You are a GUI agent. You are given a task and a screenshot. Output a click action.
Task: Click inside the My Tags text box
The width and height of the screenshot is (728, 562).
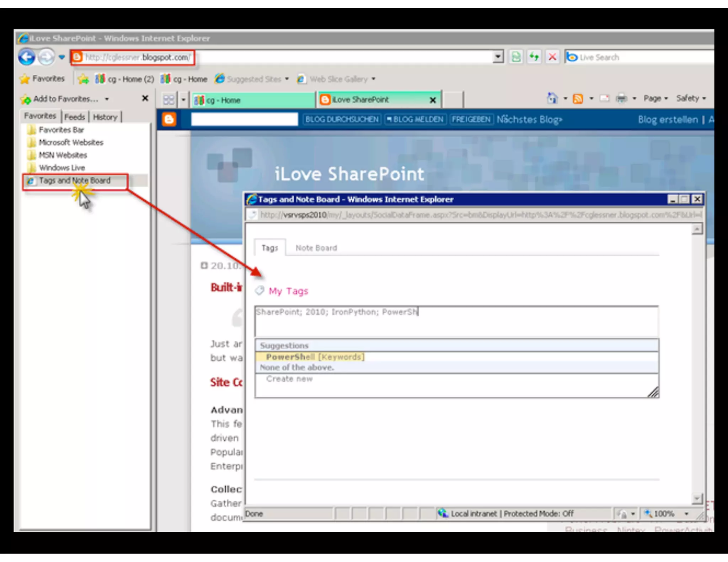click(456, 321)
